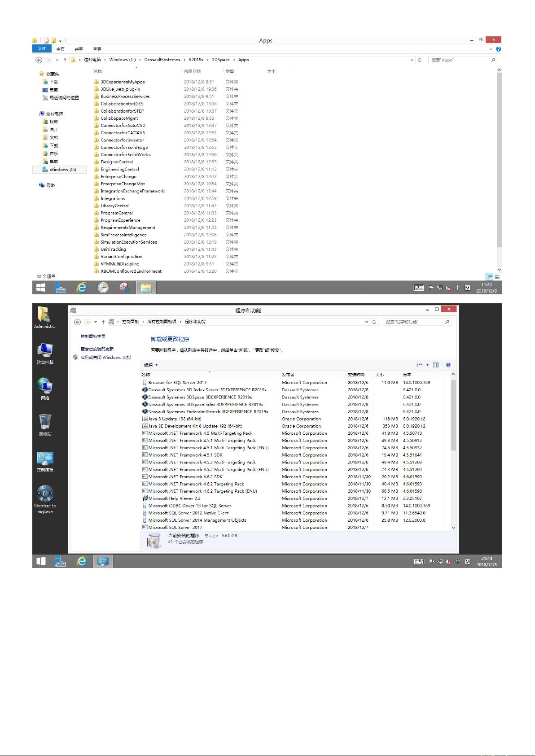Open 主页 ribbon tab
The height and width of the screenshot is (756, 535).
60,49
